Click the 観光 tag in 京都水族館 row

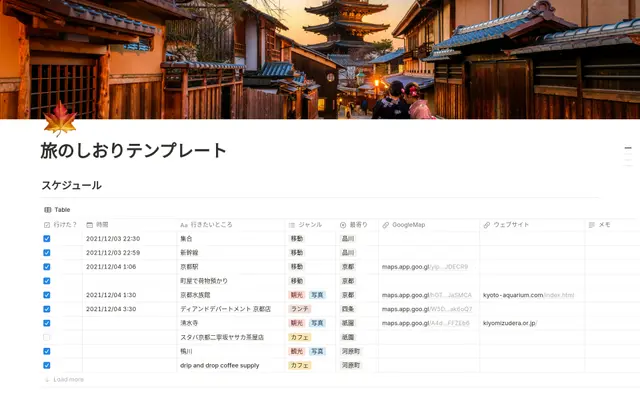[x=297, y=295]
